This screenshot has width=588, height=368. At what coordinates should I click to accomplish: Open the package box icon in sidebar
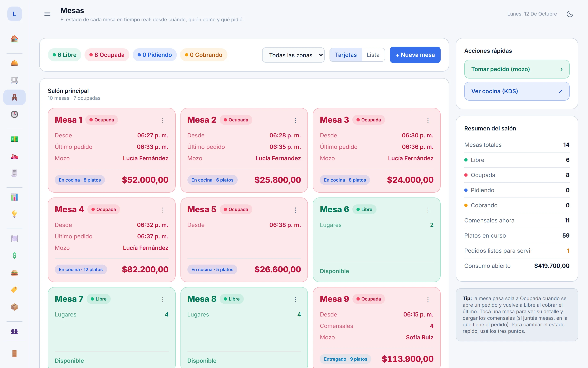click(x=14, y=307)
